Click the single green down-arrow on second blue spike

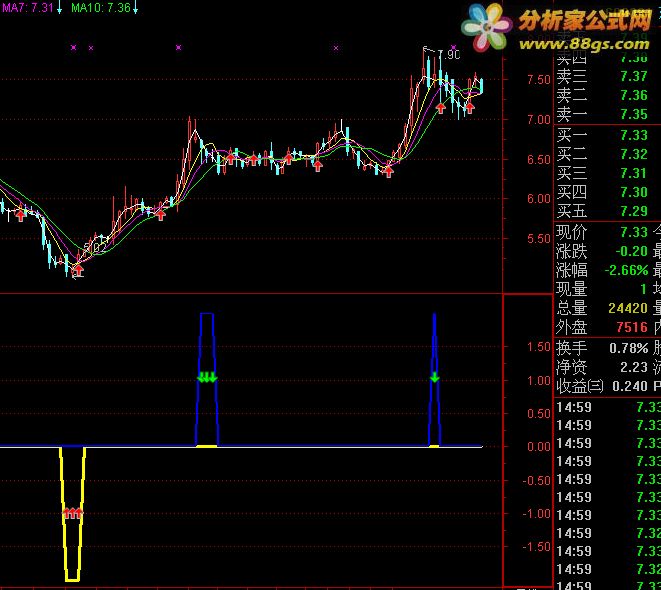(435, 377)
